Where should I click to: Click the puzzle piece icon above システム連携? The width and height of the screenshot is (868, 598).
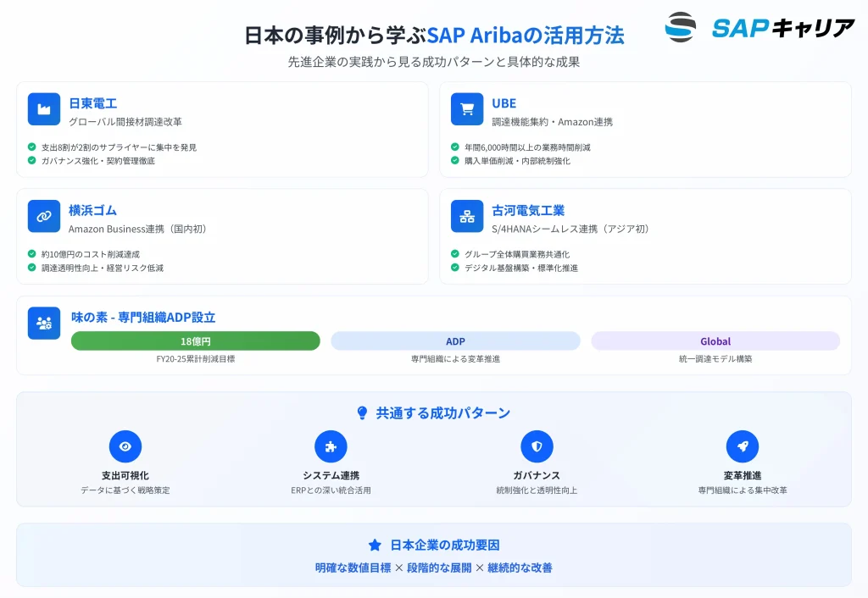tap(331, 446)
